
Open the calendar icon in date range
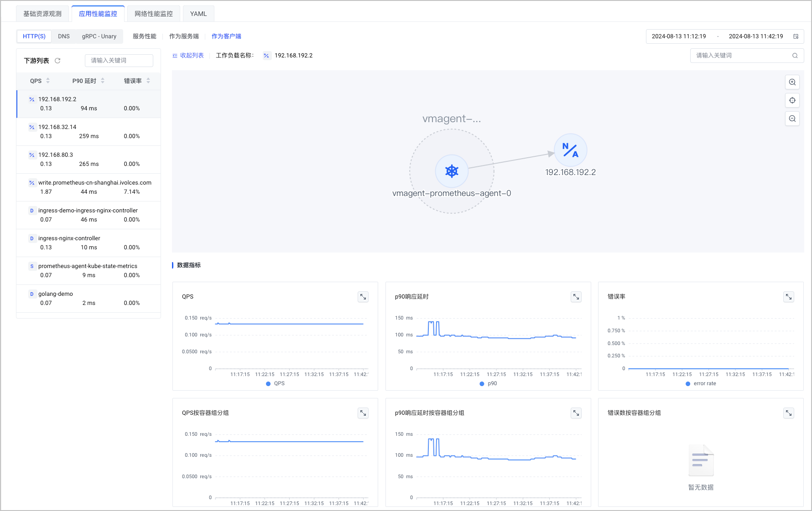click(796, 36)
